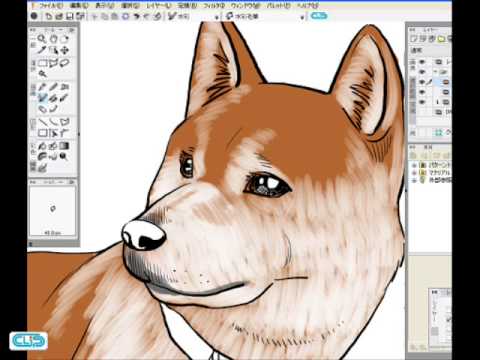Select the Eyedropper tool
This screenshot has width=480, height=360.
(42, 50)
